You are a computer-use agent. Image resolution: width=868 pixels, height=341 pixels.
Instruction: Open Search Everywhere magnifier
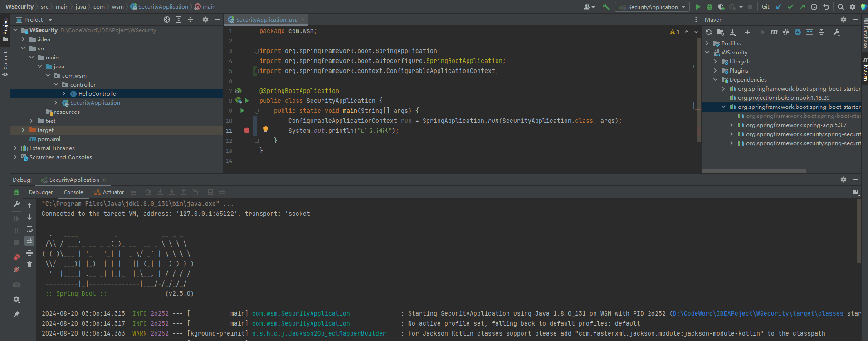(840, 7)
